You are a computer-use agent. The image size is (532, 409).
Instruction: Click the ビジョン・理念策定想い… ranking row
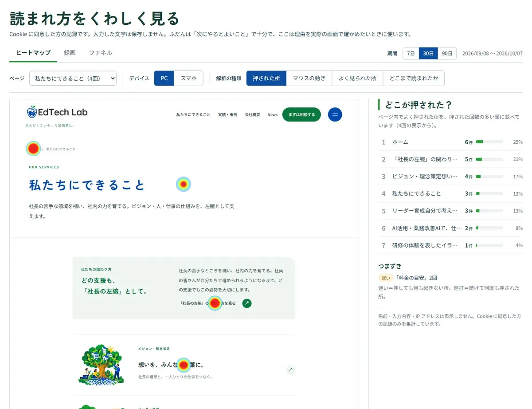pyautogui.click(x=450, y=177)
